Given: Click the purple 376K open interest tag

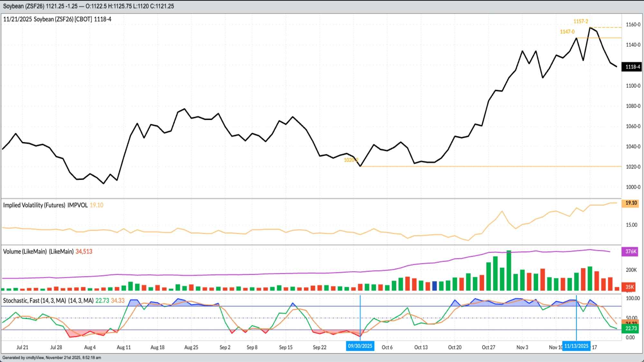Looking at the screenshot, I should 630,252.
